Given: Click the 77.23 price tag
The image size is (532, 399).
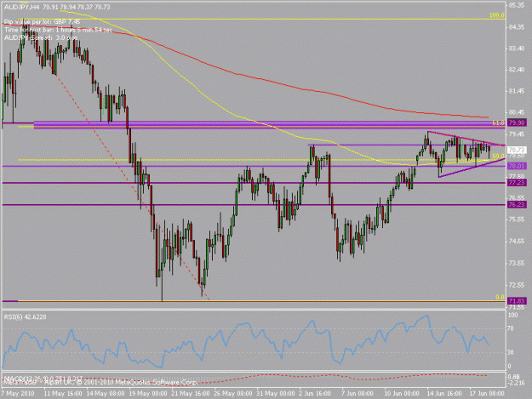Looking at the screenshot, I should click(x=517, y=183).
